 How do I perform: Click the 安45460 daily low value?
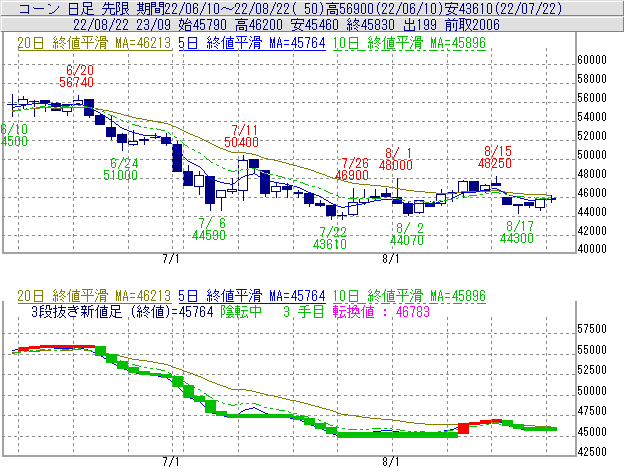(x=315, y=25)
